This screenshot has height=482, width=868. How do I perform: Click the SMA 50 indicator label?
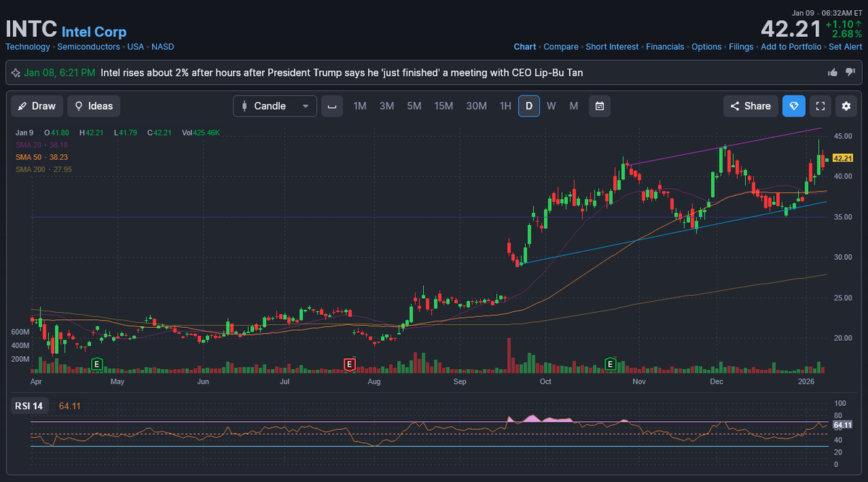coord(42,157)
